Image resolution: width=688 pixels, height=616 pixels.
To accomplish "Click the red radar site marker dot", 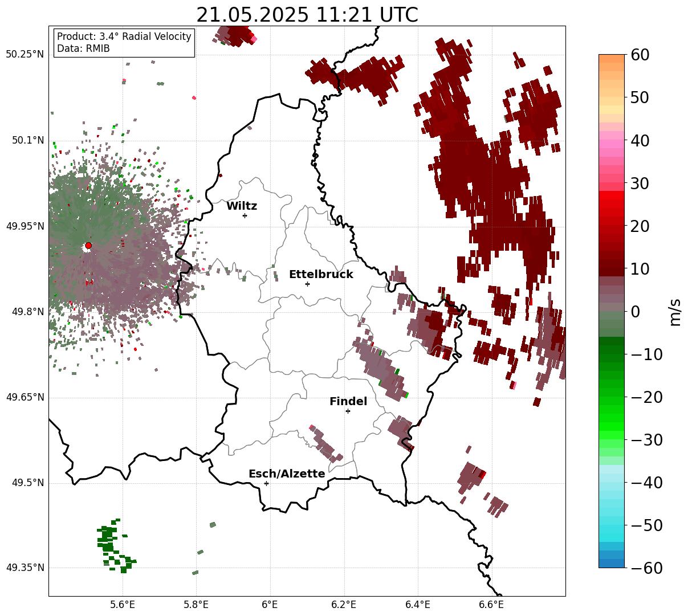I will click(88, 246).
